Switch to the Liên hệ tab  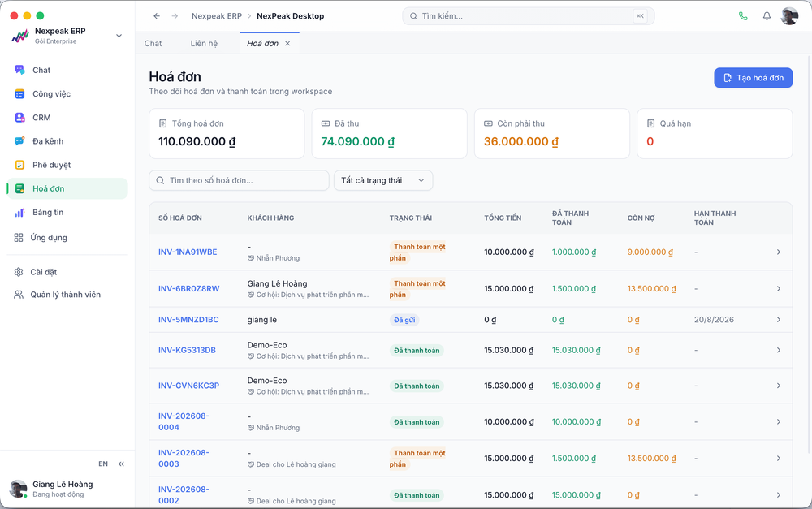pyautogui.click(x=204, y=44)
